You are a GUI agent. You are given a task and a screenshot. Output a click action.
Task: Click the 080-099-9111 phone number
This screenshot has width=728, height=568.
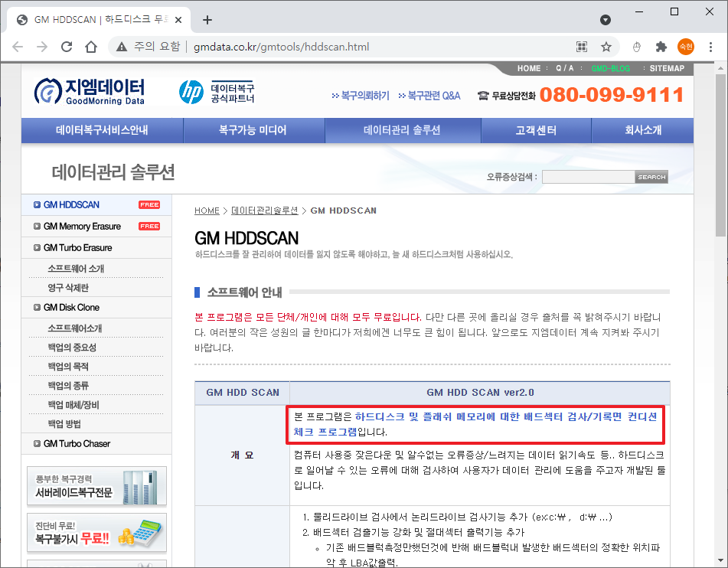[612, 95]
